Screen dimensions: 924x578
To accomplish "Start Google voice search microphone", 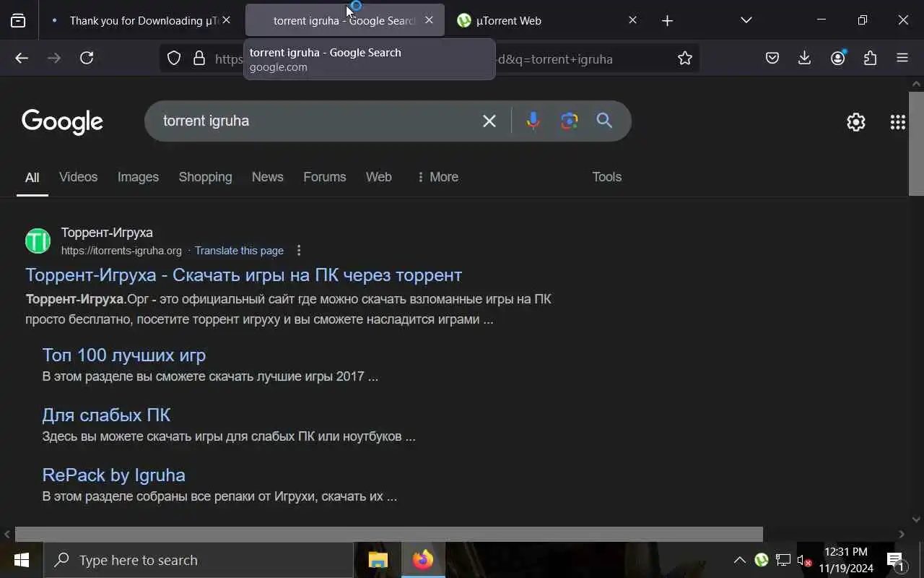I will point(533,121).
